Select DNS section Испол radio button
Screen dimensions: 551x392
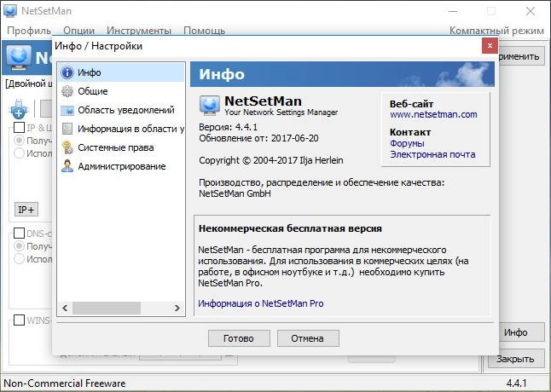click(x=19, y=259)
